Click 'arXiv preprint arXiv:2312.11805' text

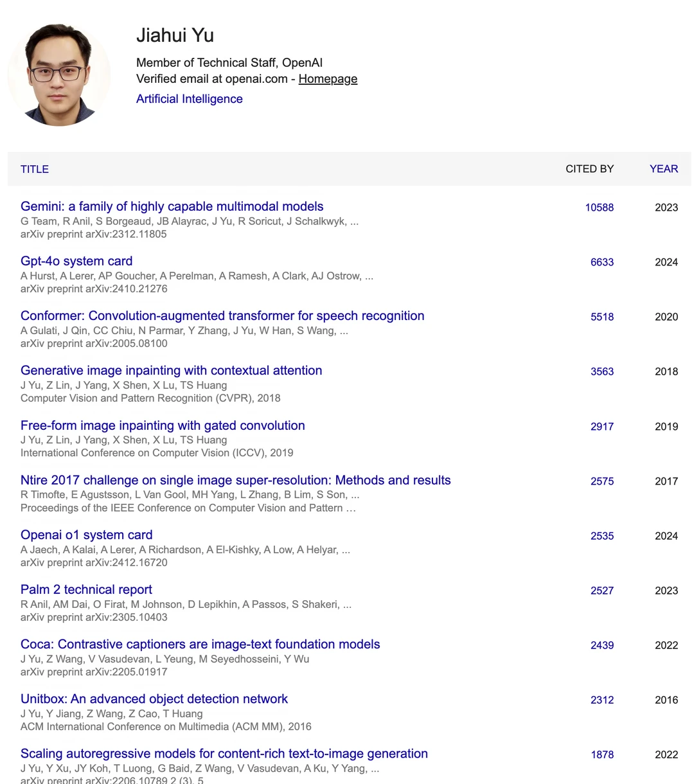point(94,234)
